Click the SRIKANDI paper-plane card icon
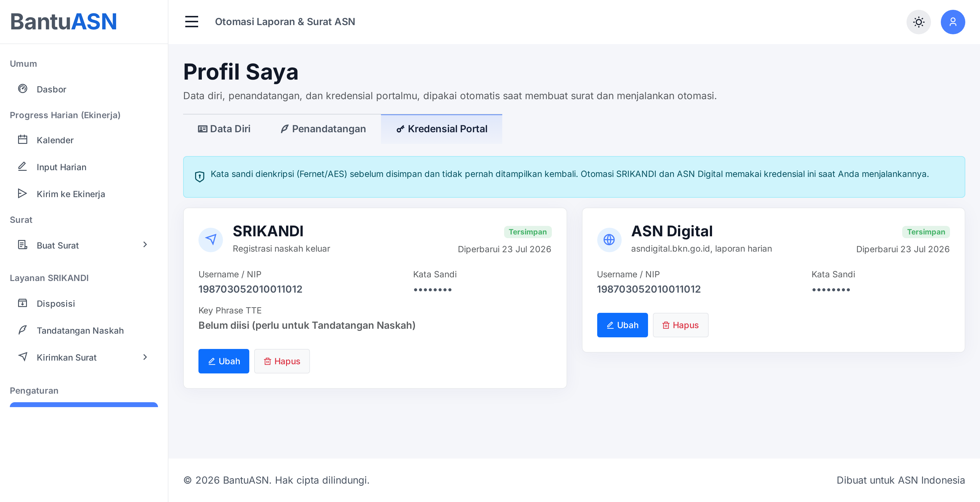Viewport: 980px width, 502px height. pyautogui.click(x=211, y=240)
